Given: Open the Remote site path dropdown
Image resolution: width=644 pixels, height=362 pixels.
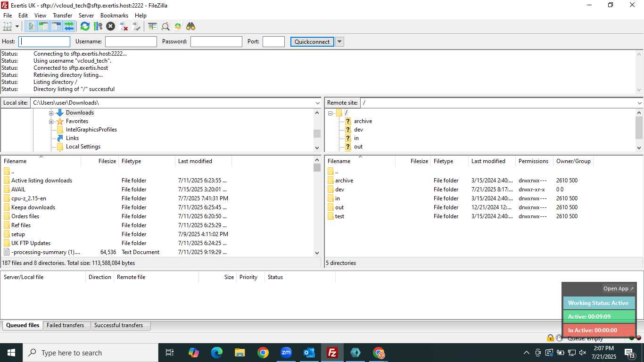Looking at the screenshot, I should click(x=639, y=103).
